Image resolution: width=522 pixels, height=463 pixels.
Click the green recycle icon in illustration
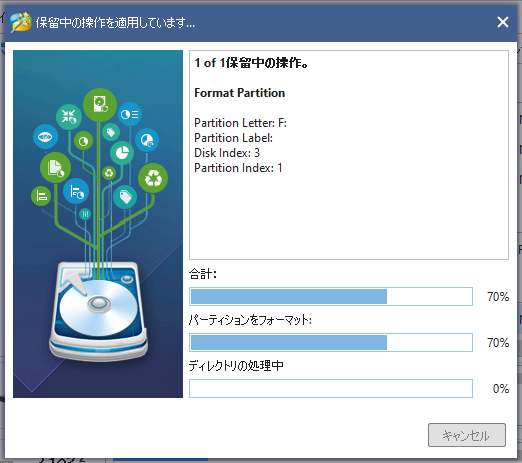click(x=153, y=178)
